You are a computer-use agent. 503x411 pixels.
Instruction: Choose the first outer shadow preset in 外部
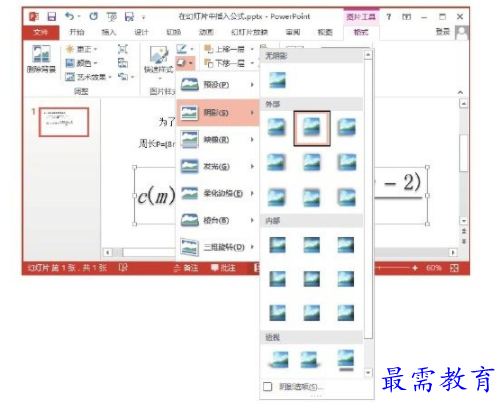point(277,127)
